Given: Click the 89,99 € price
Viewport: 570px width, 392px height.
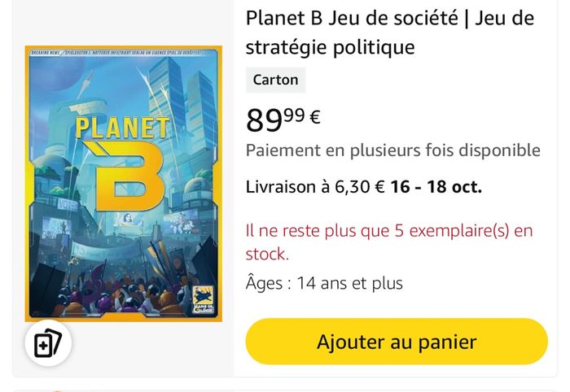Looking at the screenshot, I should pyautogui.click(x=283, y=119).
